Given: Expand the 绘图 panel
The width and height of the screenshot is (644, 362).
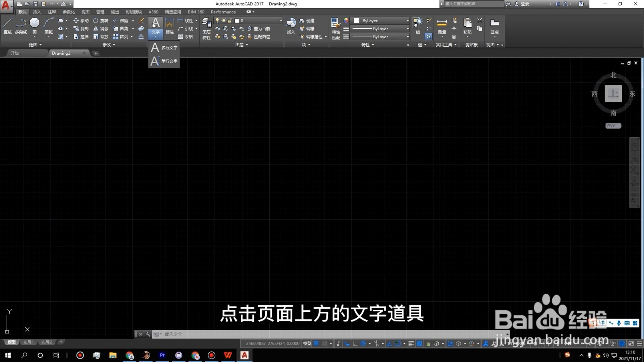Looking at the screenshot, I should 35,45.
